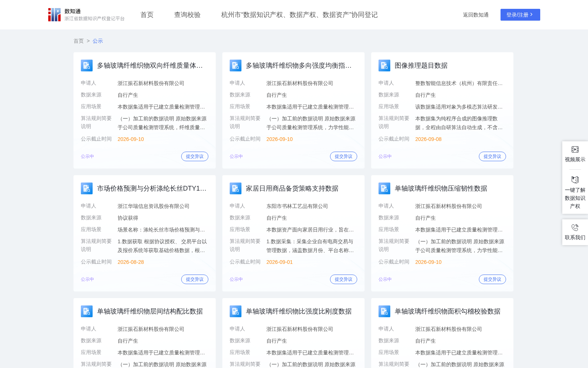The image size is (588, 368).
Task: Click deadline date 2026-09-08
Action: pyautogui.click(x=429, y=139)
